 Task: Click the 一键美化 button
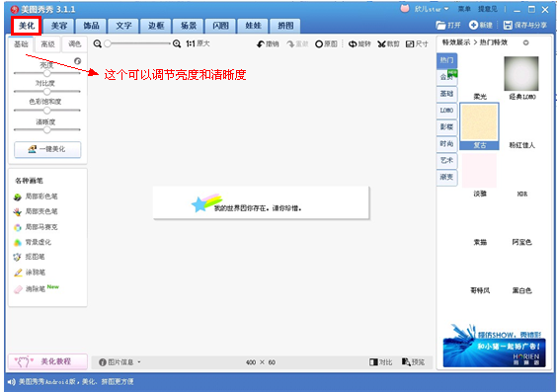coord(47,149)
